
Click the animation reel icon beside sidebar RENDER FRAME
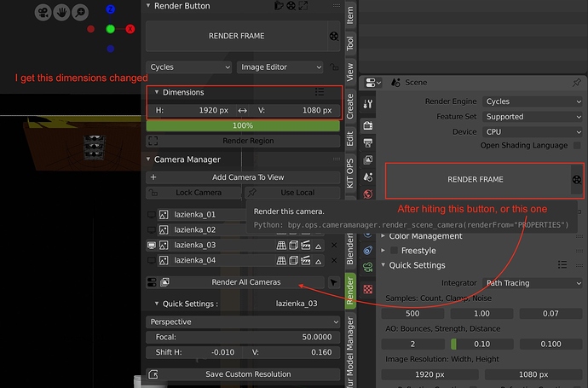[334, 36]
